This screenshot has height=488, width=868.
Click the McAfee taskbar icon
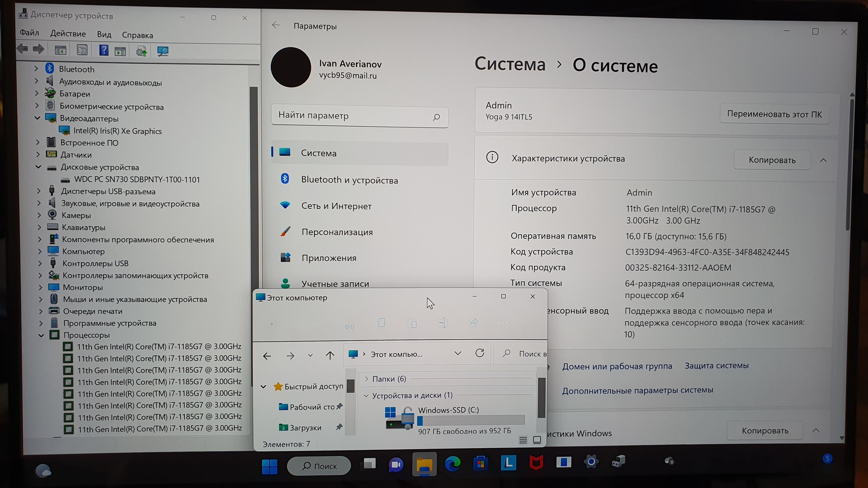536,463
